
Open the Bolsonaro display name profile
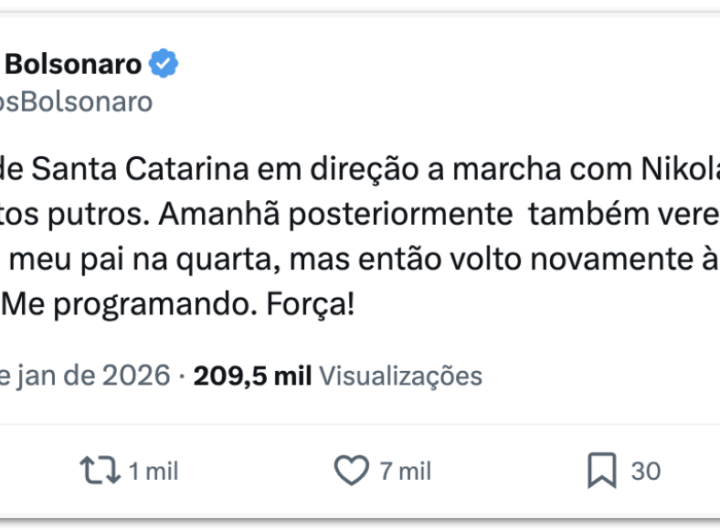click(73, 65)
